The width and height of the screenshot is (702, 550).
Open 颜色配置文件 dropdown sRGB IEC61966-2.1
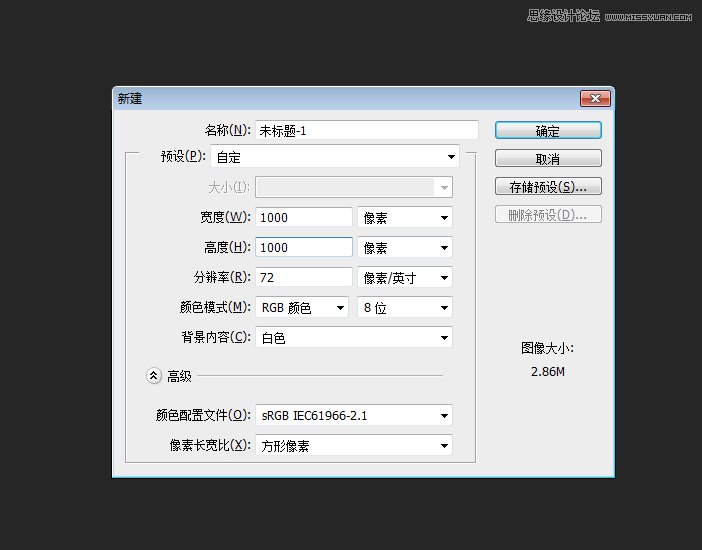click(x=354, y=416)
